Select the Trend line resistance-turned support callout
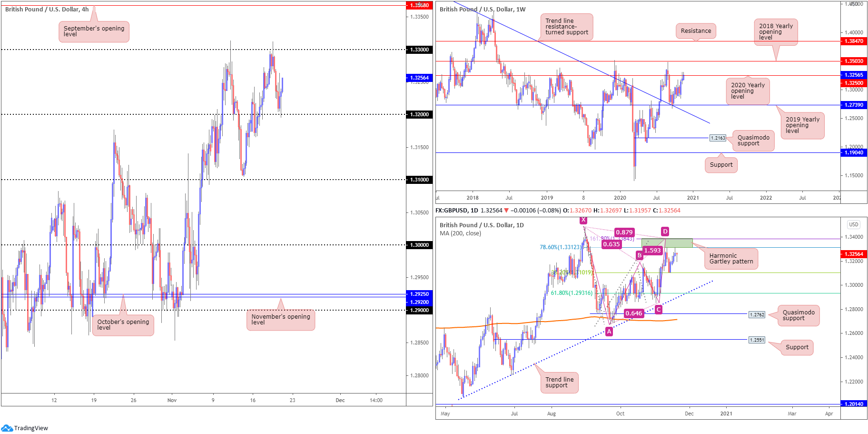This screenshot has height=434, width=868. click(566, 27)
